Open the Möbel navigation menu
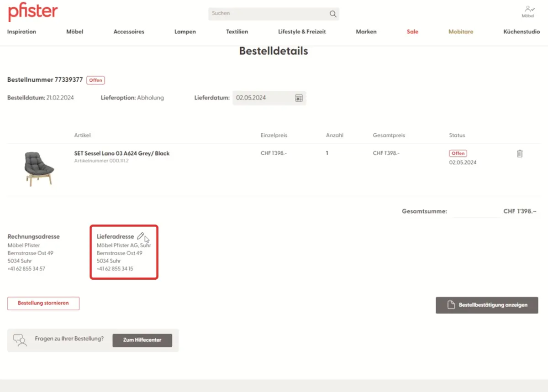 tap(75, 32)
